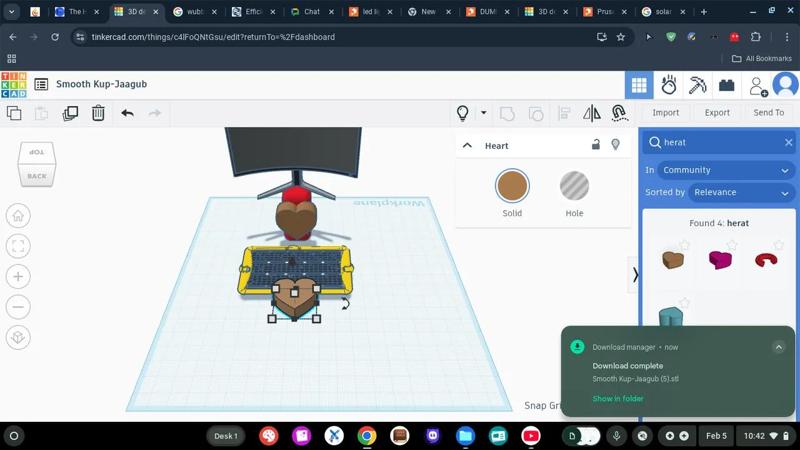Click the Home view button
Image resolution: width=800 pixels, height=450 pixels.
point(18,216)
